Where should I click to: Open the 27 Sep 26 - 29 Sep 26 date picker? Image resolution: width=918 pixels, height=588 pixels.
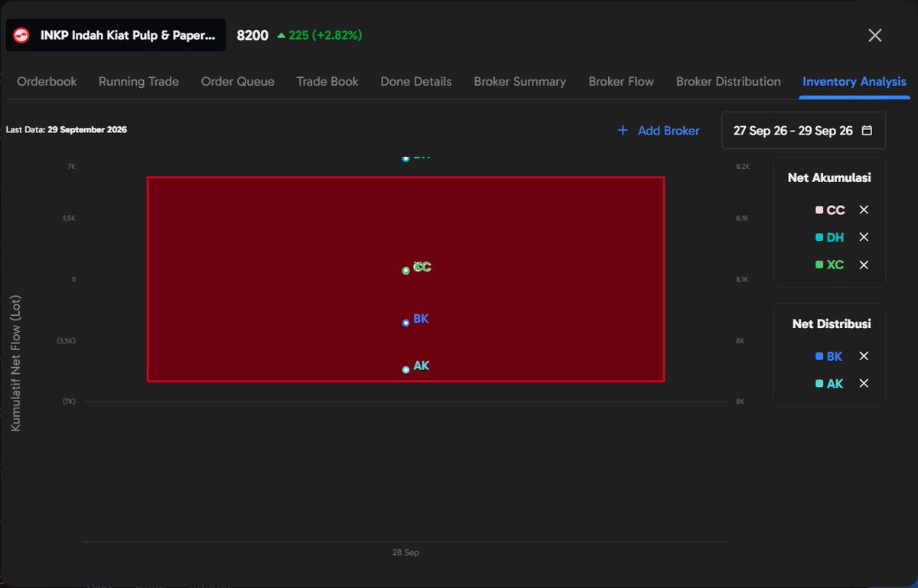tap(803, 131)
